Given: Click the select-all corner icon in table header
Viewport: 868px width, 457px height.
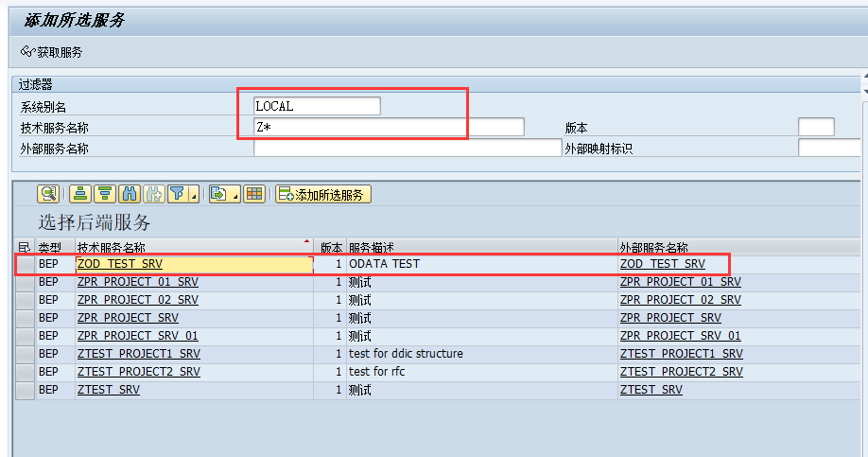Looking at the screenshot, I should (x=25, y=247).
